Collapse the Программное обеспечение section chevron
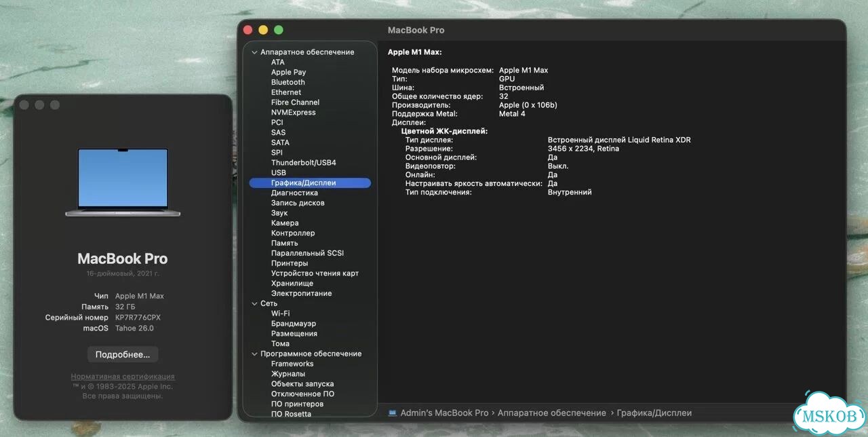The height and width of the screenshot is (437, 868). [x=254, y=354]
